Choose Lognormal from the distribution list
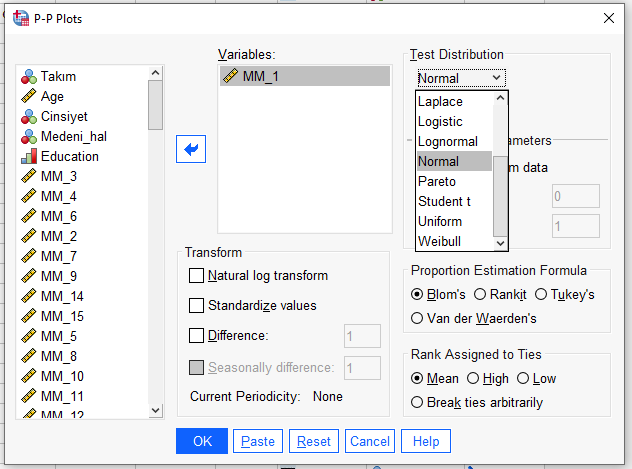Image resolution: width=632 pixels, height=469 pixels. (447, 141)
